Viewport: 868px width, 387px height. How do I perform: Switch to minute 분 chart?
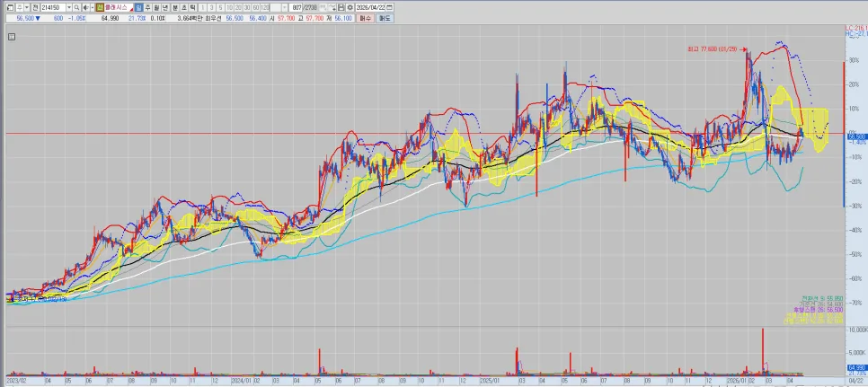175,8
